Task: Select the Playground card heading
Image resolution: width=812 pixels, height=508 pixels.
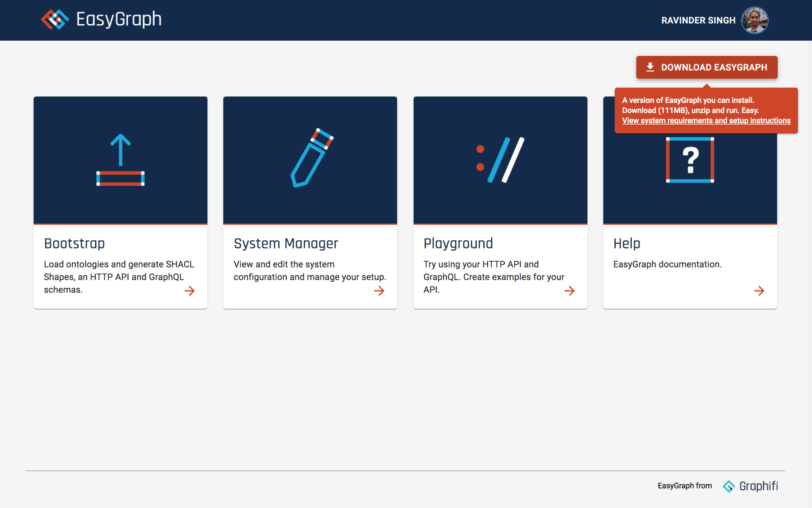Action: pyautogui.click(x=458, y=243)
